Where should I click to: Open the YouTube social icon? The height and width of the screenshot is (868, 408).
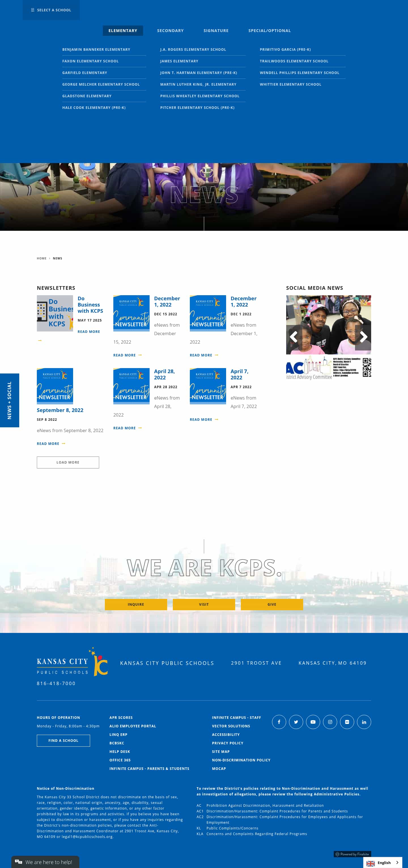click(313, 722)
